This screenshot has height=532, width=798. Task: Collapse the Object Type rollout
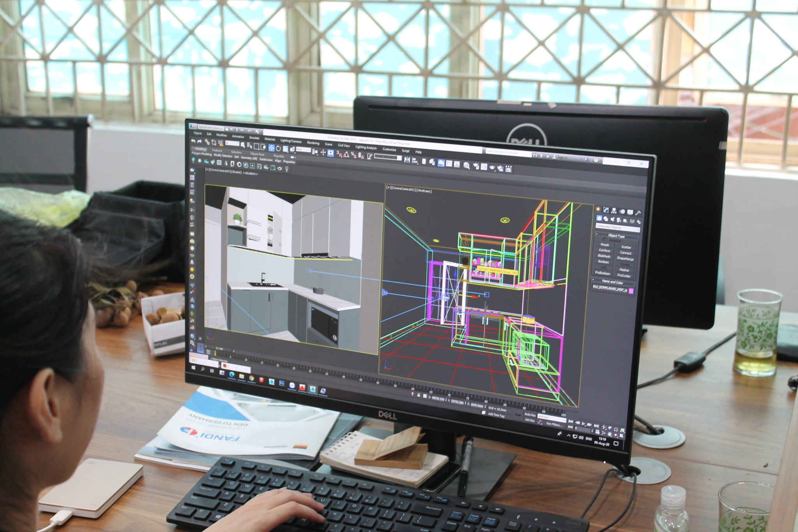[x=616, y=236]
